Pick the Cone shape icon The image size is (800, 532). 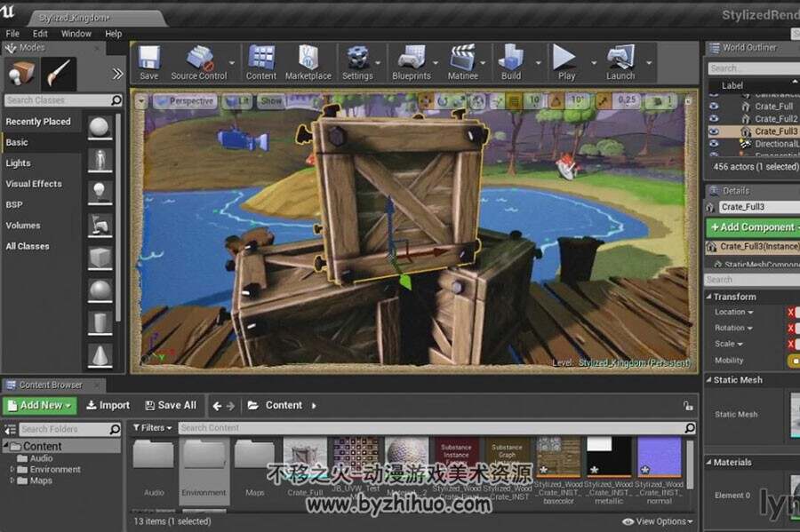pyautogui.click(x=100, y=355)
